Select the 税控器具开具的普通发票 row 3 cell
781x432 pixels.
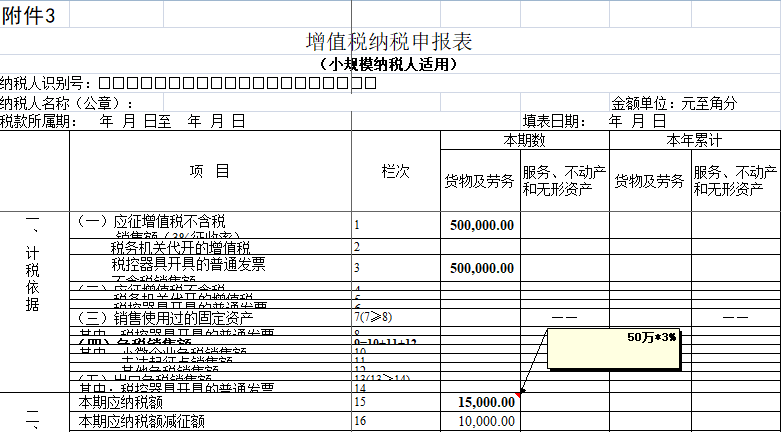tap(210, 269)
